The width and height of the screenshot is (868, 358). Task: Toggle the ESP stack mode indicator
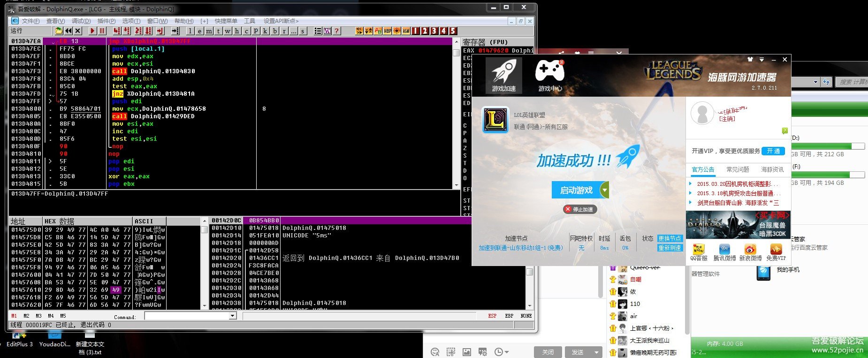tap(492, 316)
